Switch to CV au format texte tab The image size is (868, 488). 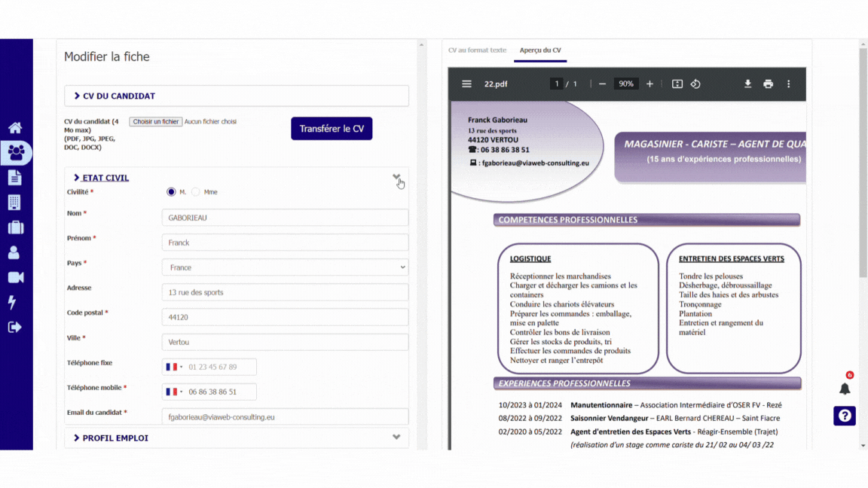point(477,50)
